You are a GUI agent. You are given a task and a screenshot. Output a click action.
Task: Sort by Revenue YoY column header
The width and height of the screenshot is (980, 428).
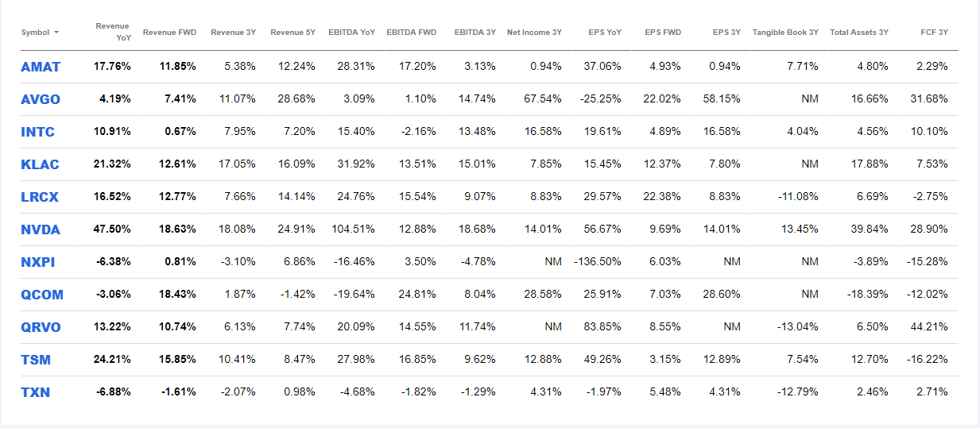coord(113,32)
